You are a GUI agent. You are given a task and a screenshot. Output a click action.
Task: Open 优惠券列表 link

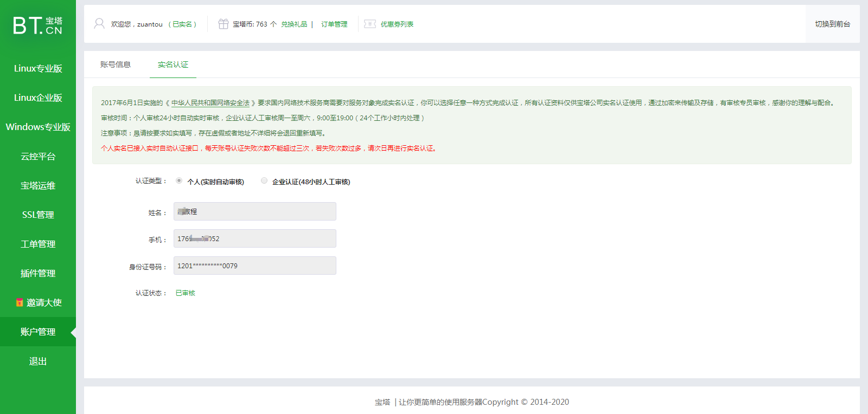click(x=397, y=24)
